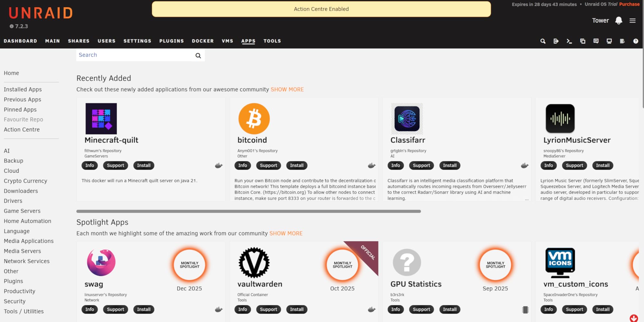Click the feedback icon in header toolbar
Screen dimensions: 644x322
[596, 41]
